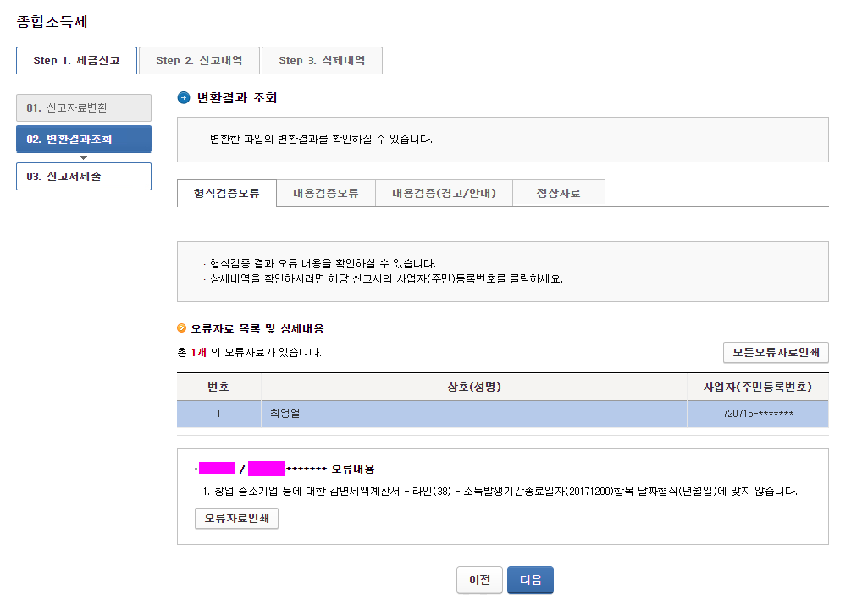862x616 pixels.
Task: View the 정상자료 tab
Action: click(559, 193)
